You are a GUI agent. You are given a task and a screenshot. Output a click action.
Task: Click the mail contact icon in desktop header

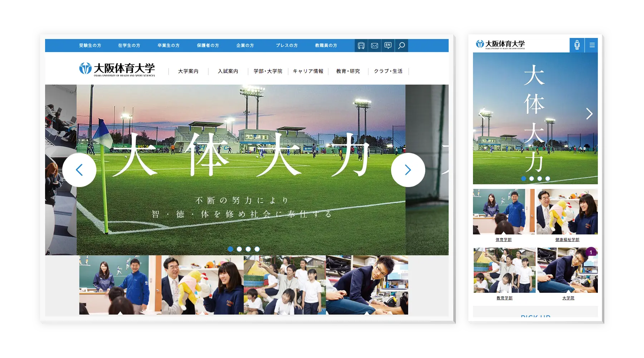[x=375, y=45]
